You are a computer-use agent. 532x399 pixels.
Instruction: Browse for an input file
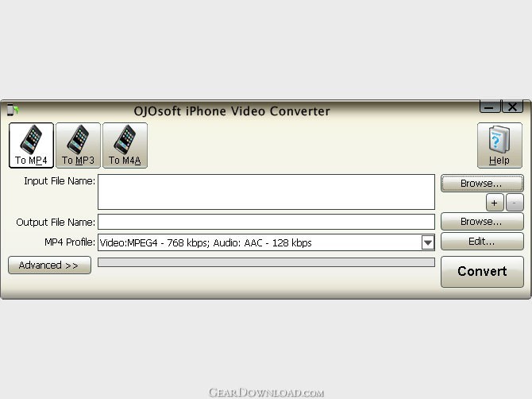482,184
